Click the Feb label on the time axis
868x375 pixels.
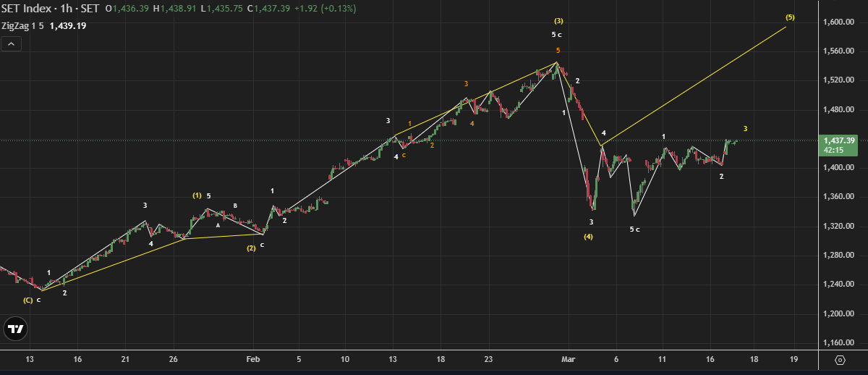(x=252, y=359)
